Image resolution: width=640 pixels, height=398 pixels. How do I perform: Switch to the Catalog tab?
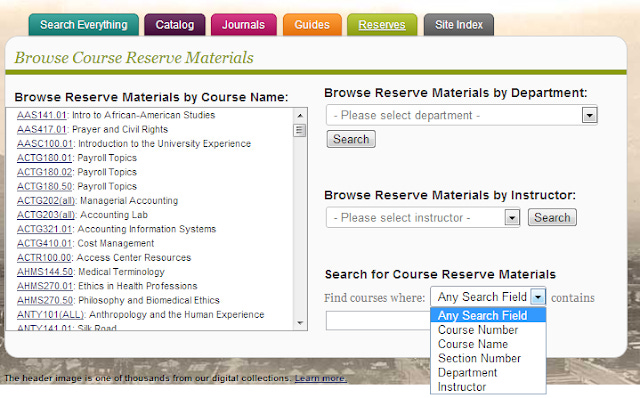(x=175, y=25)
